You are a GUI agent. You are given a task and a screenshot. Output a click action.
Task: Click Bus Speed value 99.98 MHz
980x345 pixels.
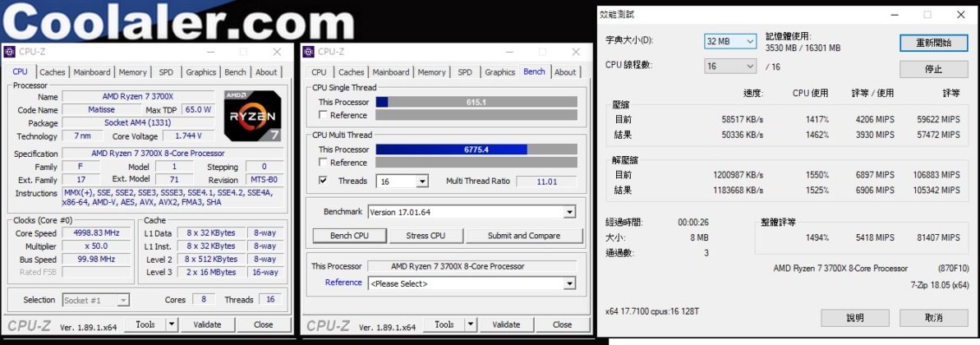95,260
